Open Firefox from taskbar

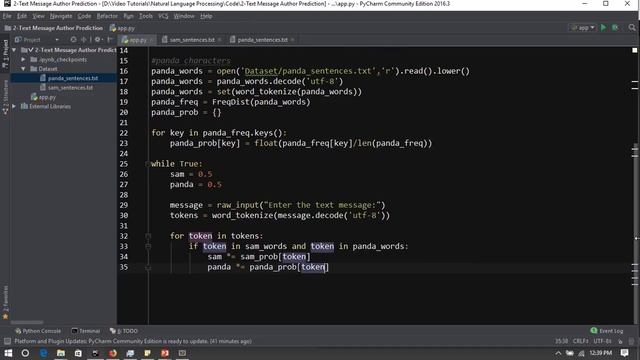tap(113, 353)
